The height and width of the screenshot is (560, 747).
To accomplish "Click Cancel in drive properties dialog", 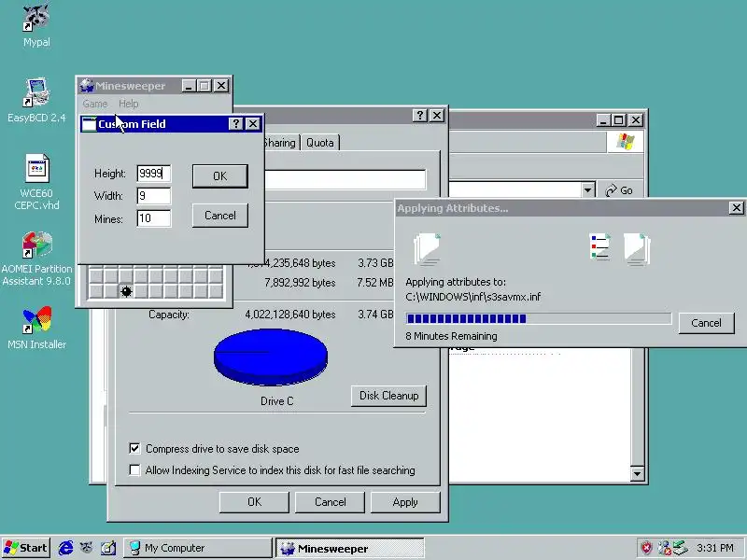I will pyautogui.click(x=331, y=502).
